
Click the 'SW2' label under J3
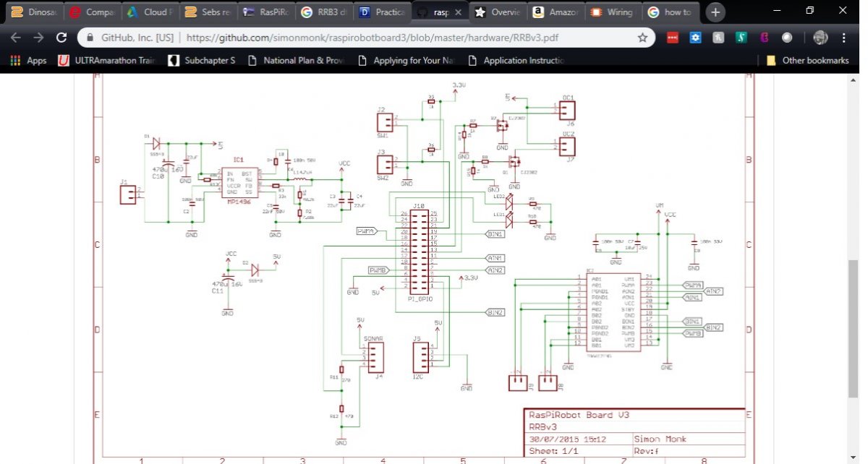[x=383, y=178]
